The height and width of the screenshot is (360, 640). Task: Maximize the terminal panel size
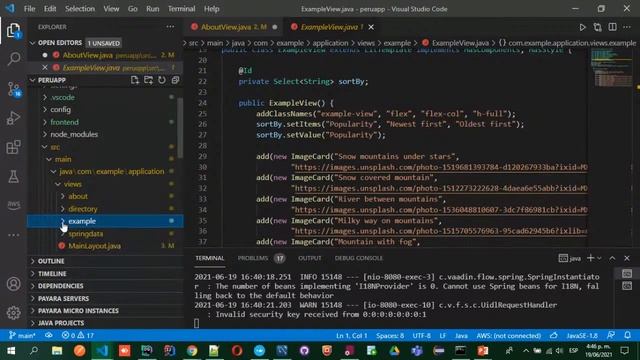[x=612, y=258]
